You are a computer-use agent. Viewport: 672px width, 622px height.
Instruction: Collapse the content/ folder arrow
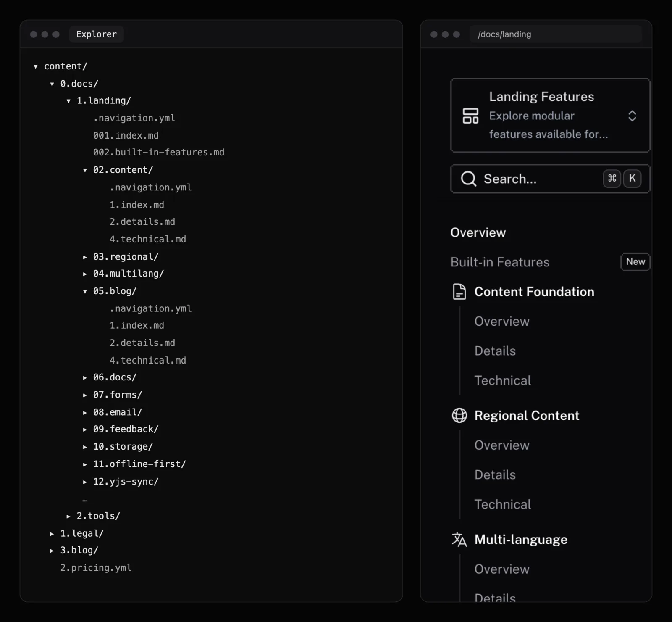point(36,66)
